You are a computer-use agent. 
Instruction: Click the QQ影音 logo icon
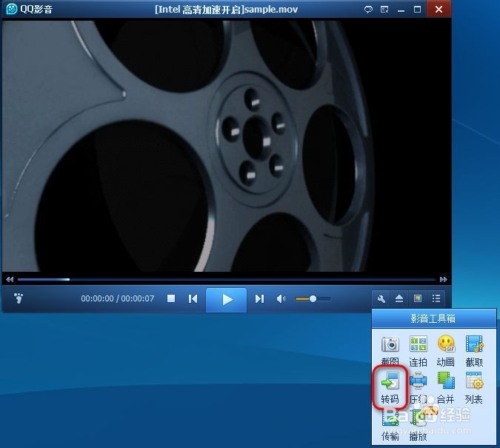click(12, 9)
